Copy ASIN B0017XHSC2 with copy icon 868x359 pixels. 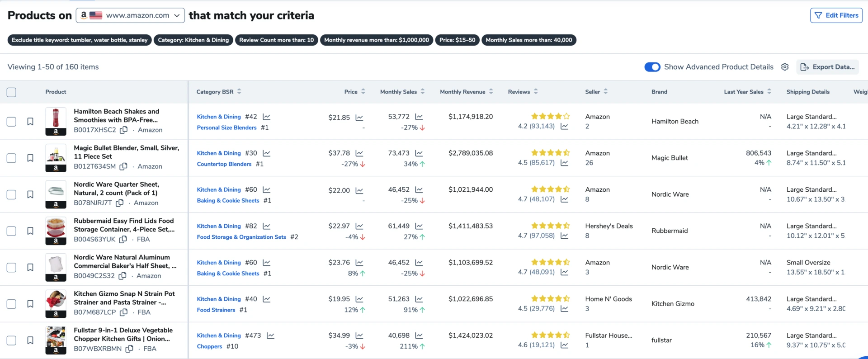[123, 130]
